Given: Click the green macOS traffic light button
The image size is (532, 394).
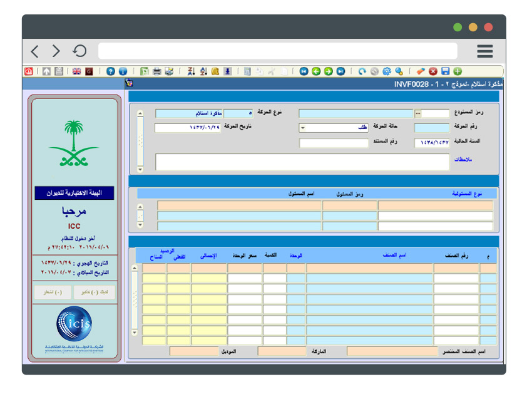Looking at the screenshot, I should coord(456,28).
